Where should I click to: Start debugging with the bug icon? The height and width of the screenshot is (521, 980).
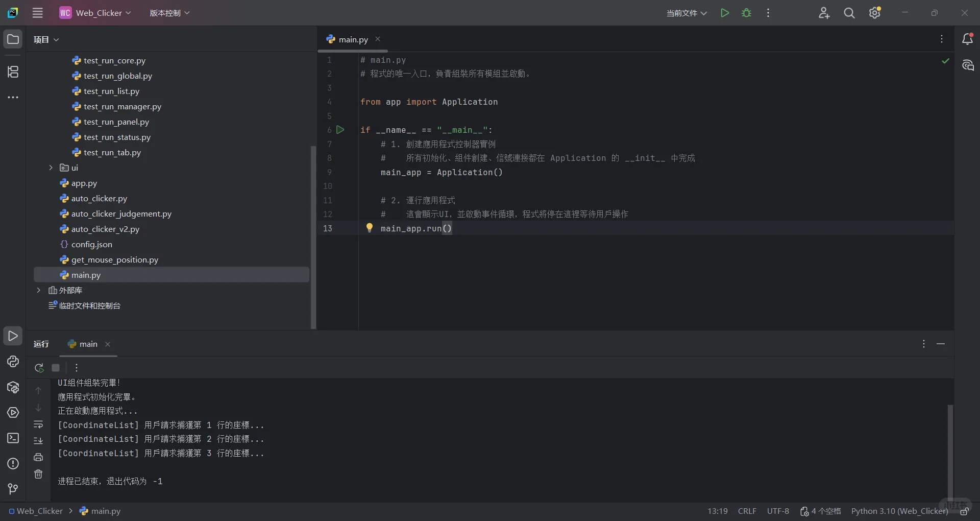point(746,13)
